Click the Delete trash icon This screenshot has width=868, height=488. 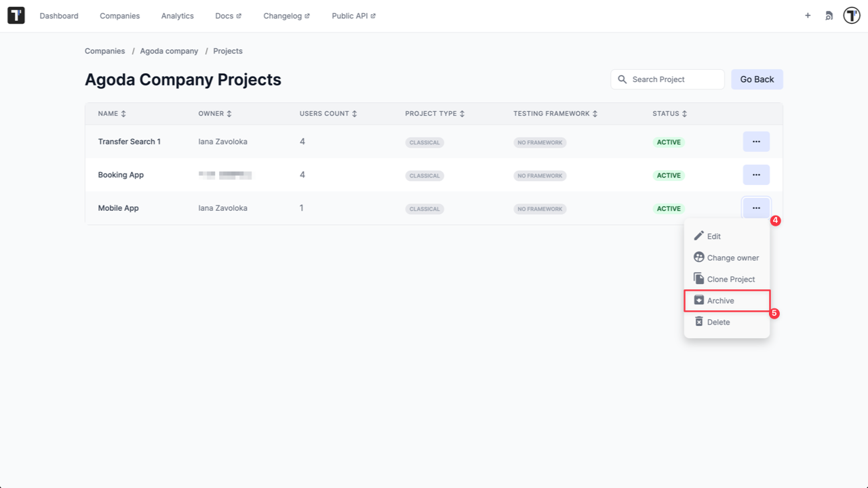[699, 321]
